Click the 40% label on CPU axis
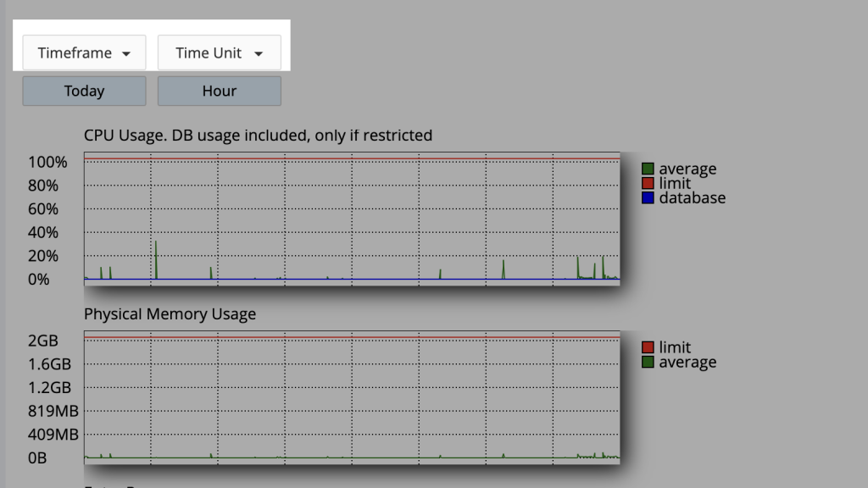The height and width of the screenshot is (488, 868). 43,233
